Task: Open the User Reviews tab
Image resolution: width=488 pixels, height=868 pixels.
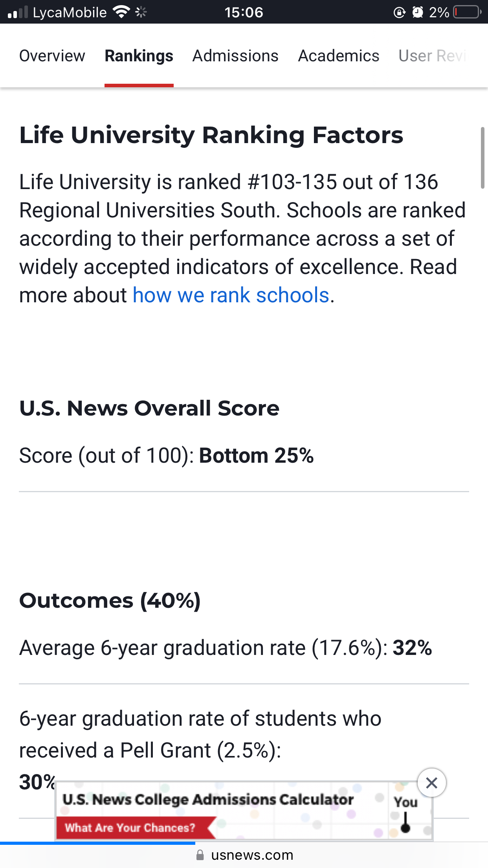Action: [x=433, y=56]
